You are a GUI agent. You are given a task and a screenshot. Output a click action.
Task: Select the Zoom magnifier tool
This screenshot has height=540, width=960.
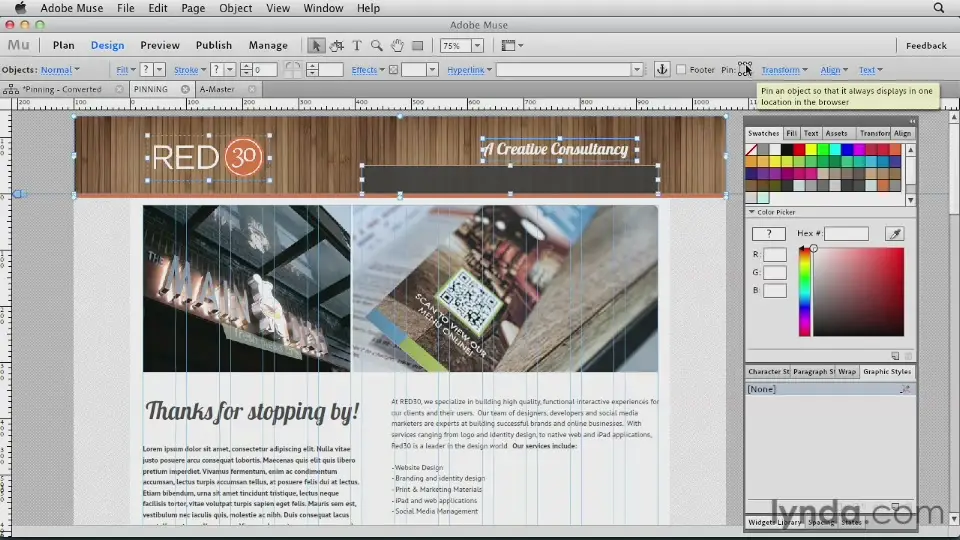pos(377,45)
